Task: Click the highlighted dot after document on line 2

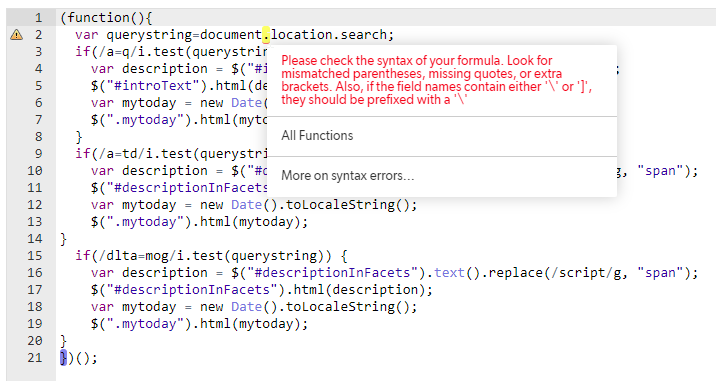Action: tap(266, 35)
